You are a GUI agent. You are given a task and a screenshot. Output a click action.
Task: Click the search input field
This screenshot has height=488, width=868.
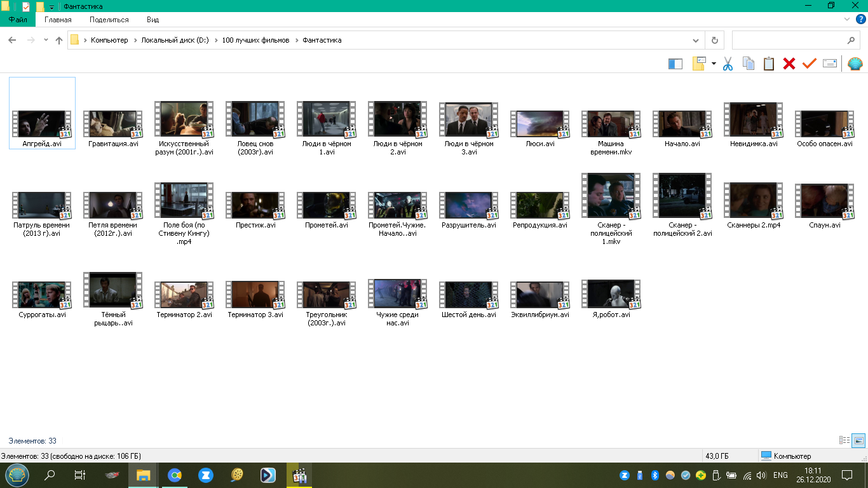(790, 40)
